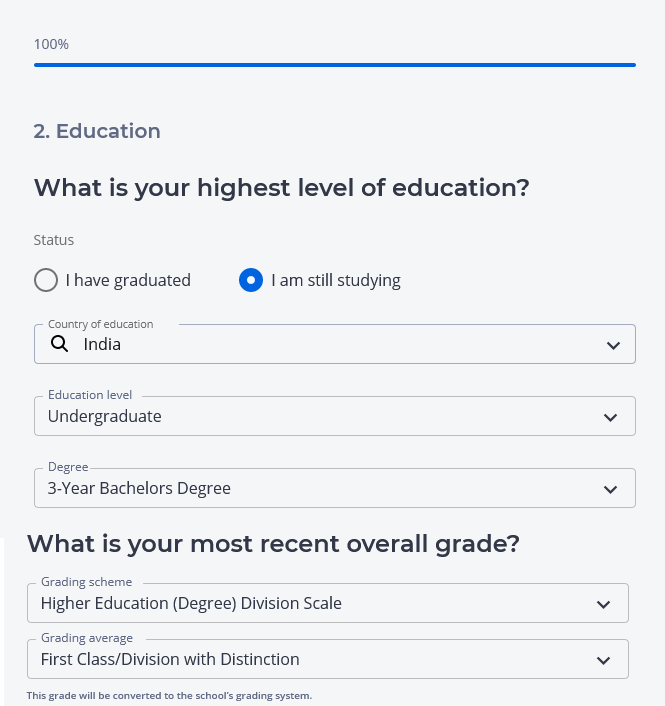Click the chevron arrow on Grading average
665x706 pixels.
coord(603,660)
